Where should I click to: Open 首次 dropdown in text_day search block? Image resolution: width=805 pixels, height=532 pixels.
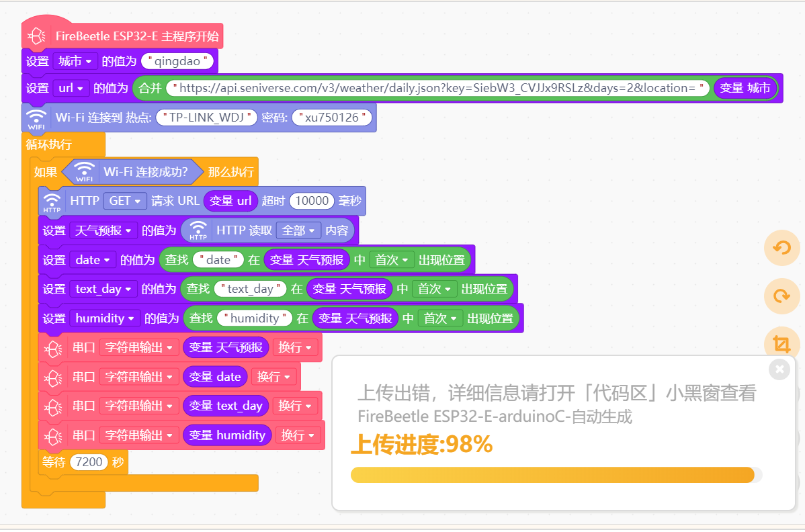434,289
